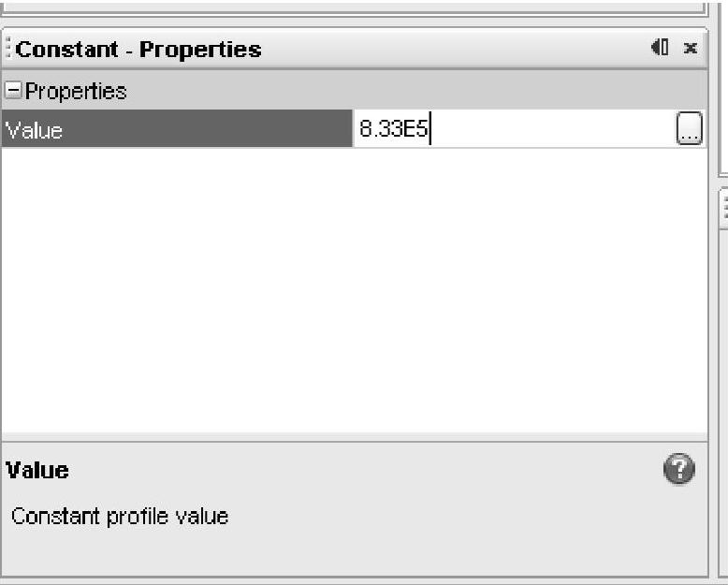The image size is (728, 585).
Task: Click the empty space right of 8.33E5 in the field
Action: pyautogui.click(x=552, y=128)
